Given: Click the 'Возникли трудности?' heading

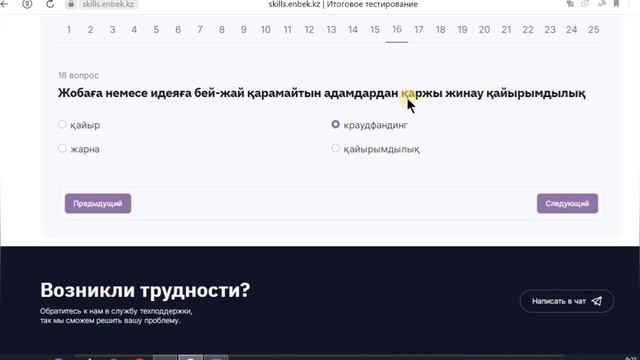Looking at the screenshot, I should coord(145,291).
